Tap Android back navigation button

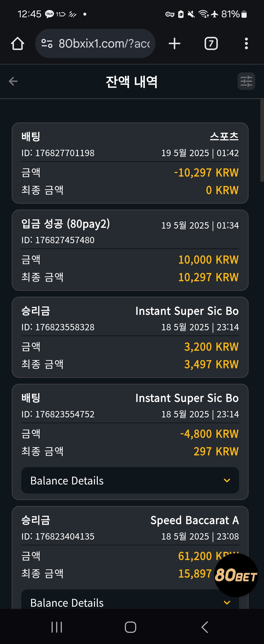point(205,627)
